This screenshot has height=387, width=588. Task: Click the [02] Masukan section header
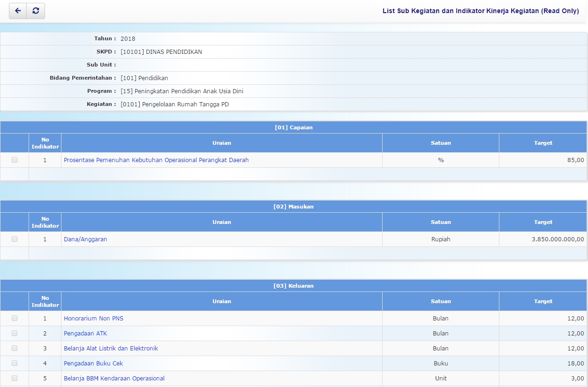(294, 207)
